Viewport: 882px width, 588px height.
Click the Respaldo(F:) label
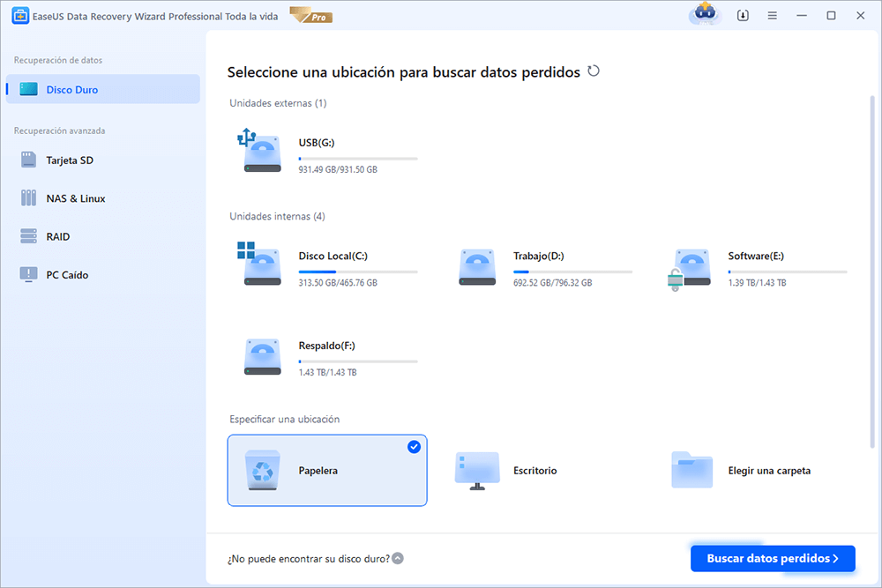327,346
